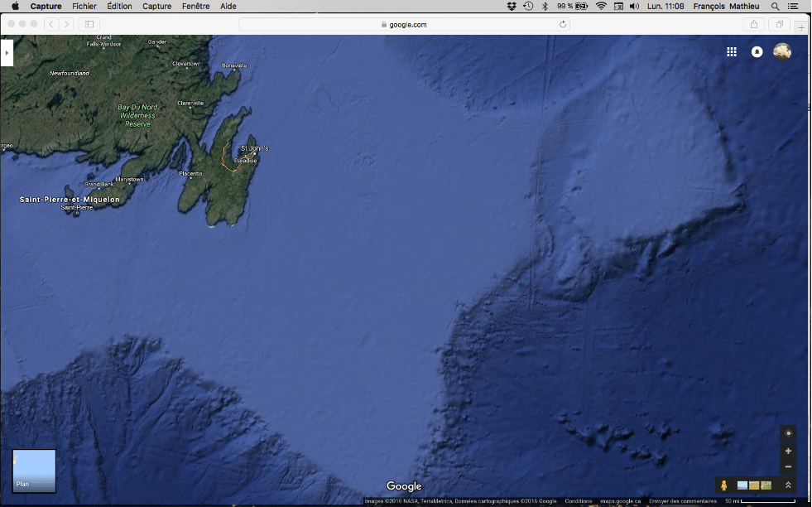The image size is (812, 507).
Task: Show all tabs overview in Safari
Action: point(780,25)
